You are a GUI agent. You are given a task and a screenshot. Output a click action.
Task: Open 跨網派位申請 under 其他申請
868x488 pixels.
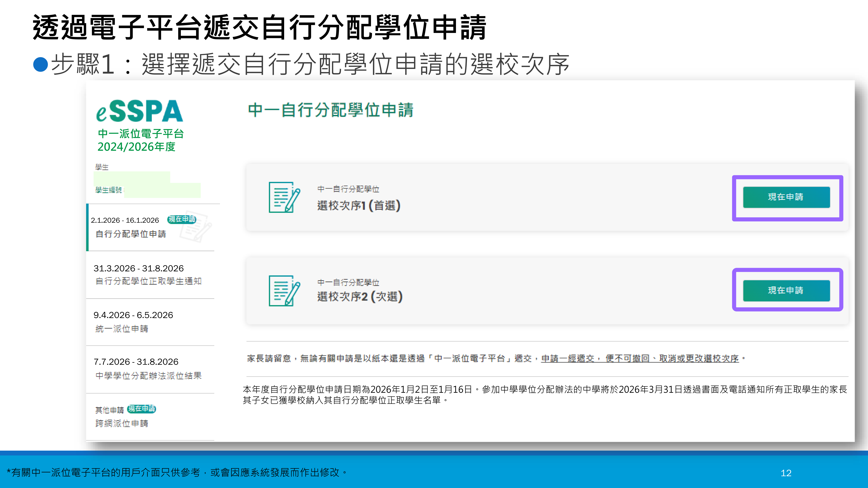(x=122, y=423)
